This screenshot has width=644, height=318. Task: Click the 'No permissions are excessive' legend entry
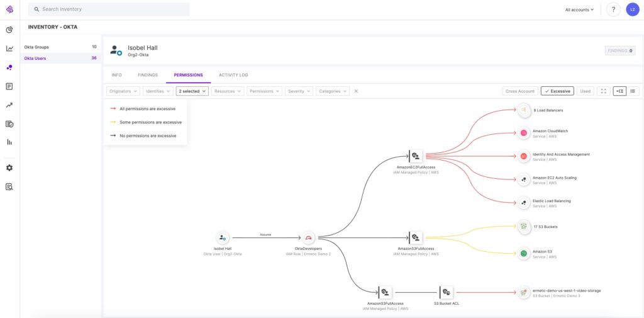(143, 135)
